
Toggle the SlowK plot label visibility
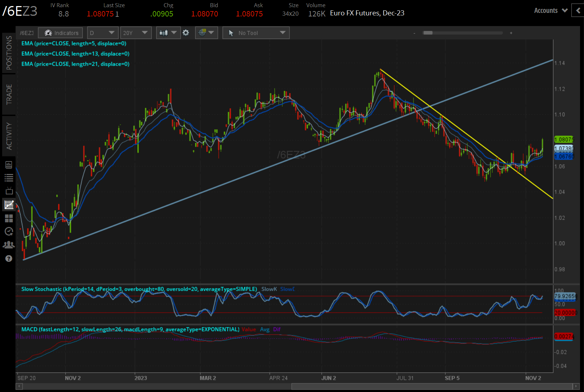(269, 289)
